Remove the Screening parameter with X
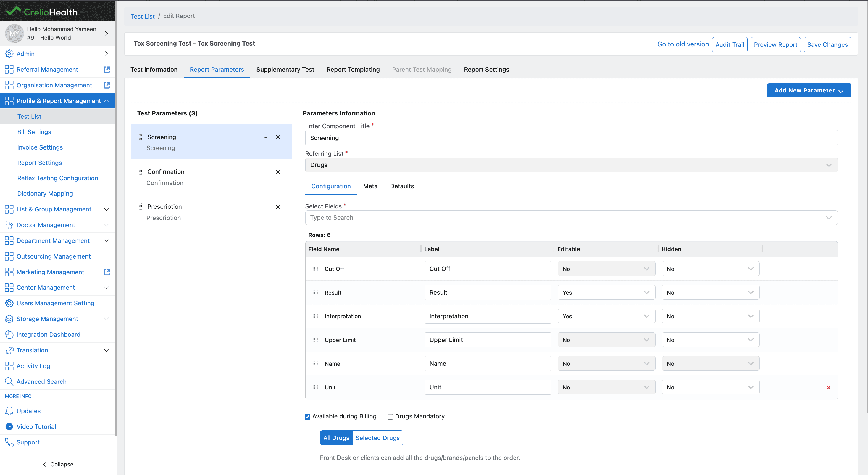868x475 pixels. pos(278,137)
